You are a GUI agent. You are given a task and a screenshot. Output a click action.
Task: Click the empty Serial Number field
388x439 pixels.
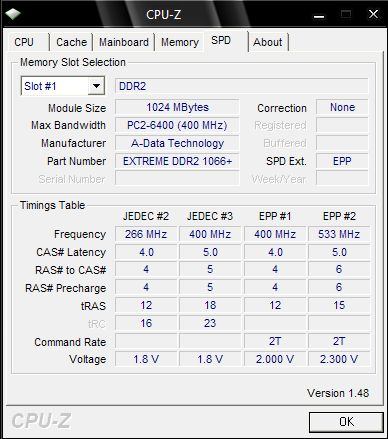pos(177,179)
